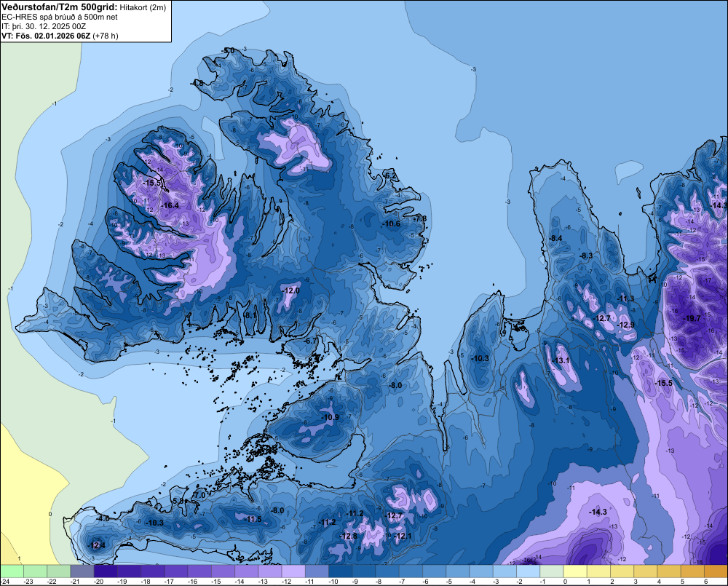Click the legend scale number 2
The image size is (728, 586).
612,582
